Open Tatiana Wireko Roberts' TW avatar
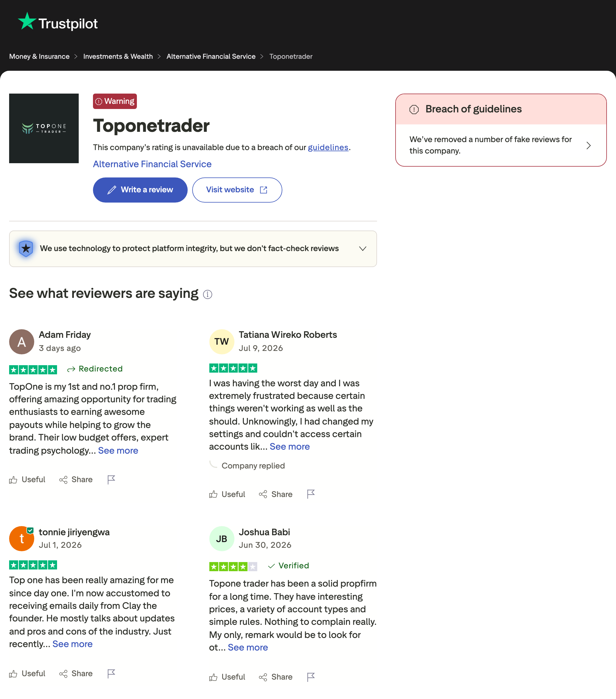Viewport: 616px width, 699px height. 222,342
